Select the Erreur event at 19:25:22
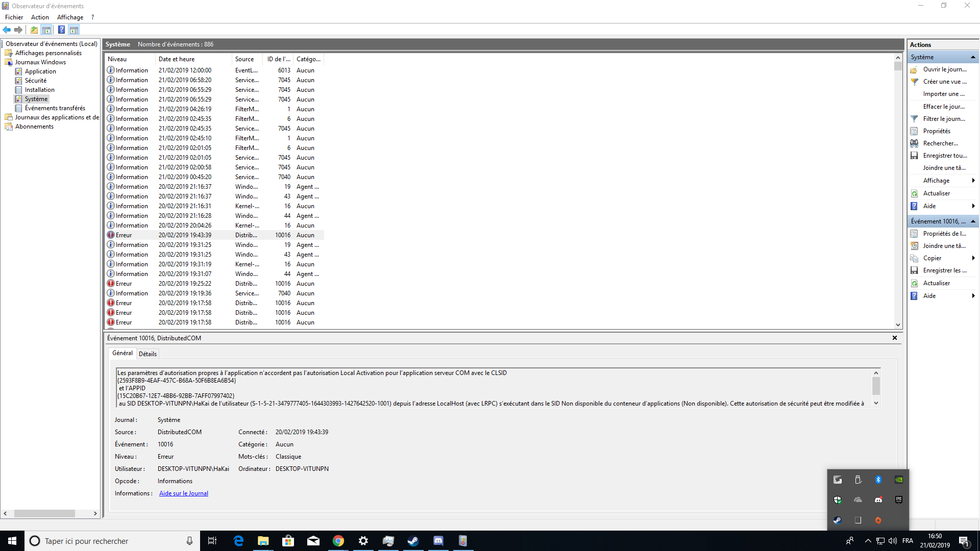Image resolution: width=980 pixels, height=551 pixels. click(x=185, y=284)
